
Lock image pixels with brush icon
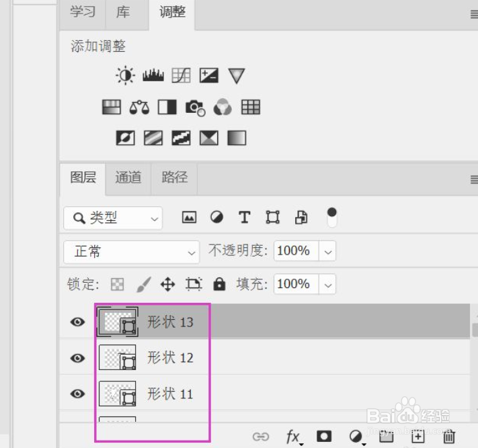143,285
